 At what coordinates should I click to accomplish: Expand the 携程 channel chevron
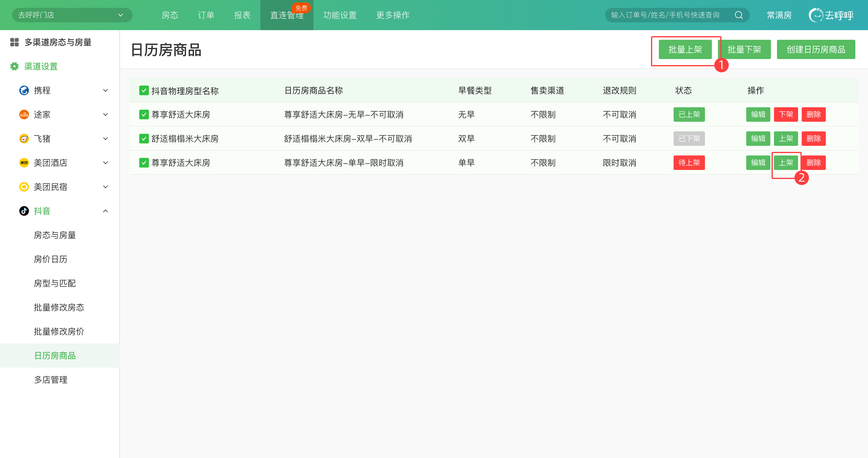click(105, 90)
